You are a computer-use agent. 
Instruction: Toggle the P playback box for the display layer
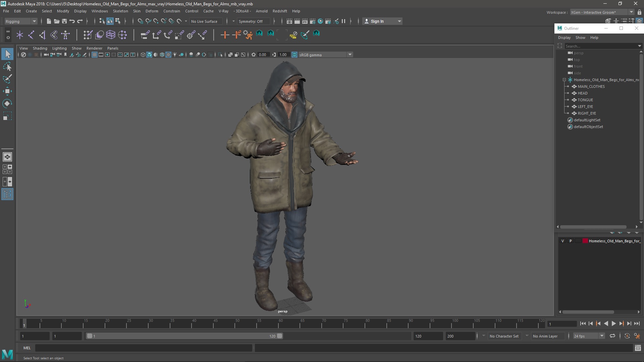click(571, 241)
